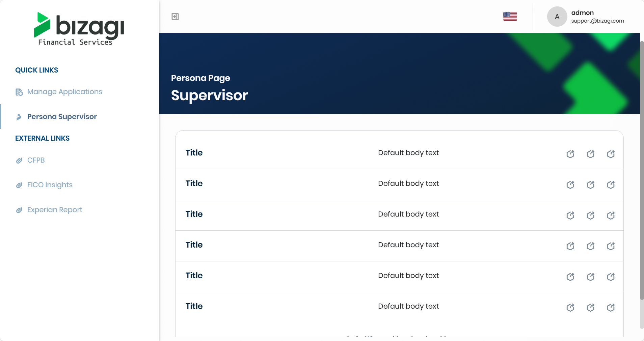Click the link icon beside CFPB
The image size is (644, 341).
[x=19, y=160]
